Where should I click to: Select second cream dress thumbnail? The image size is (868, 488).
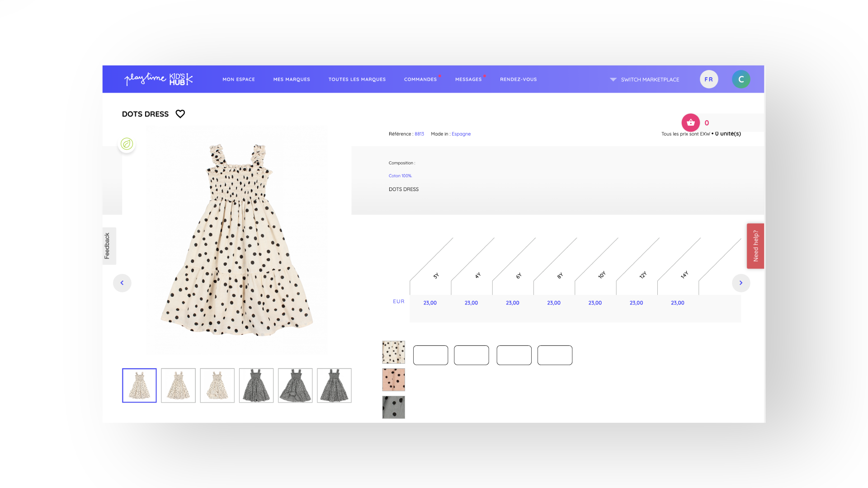(x=179, y=385)
